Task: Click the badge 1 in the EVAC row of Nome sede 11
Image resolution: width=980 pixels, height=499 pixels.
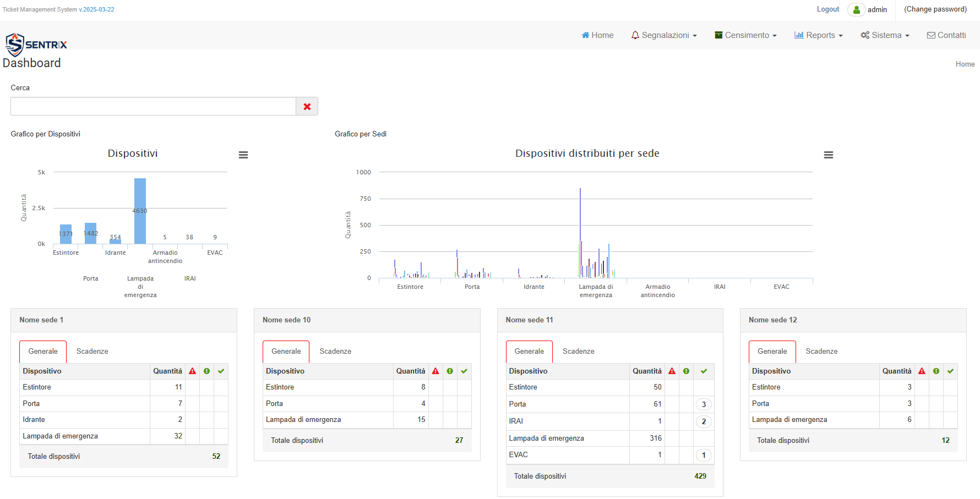Action: 704,455
